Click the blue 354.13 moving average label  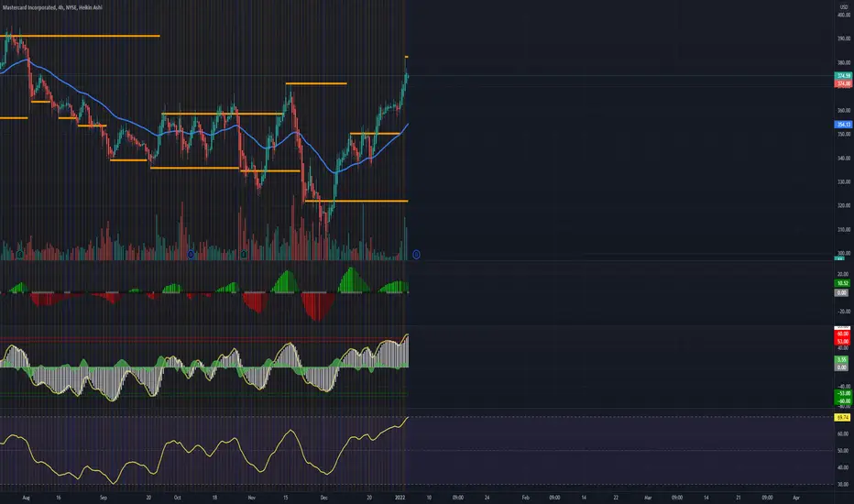click(843, 125)
